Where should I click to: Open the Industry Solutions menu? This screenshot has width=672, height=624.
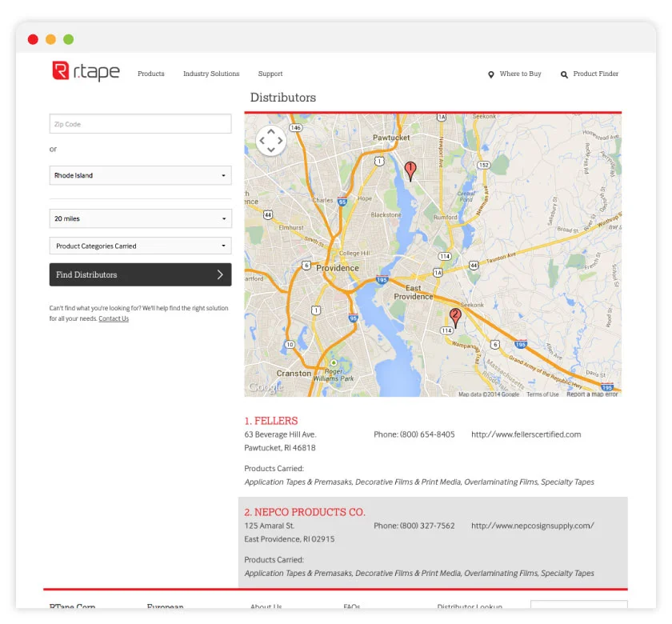(211, 74)
